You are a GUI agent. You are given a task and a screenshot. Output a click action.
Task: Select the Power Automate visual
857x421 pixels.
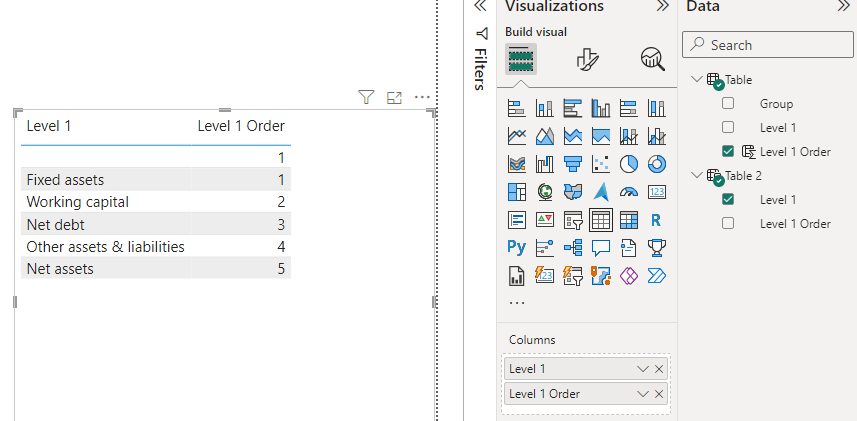point(656,276)
